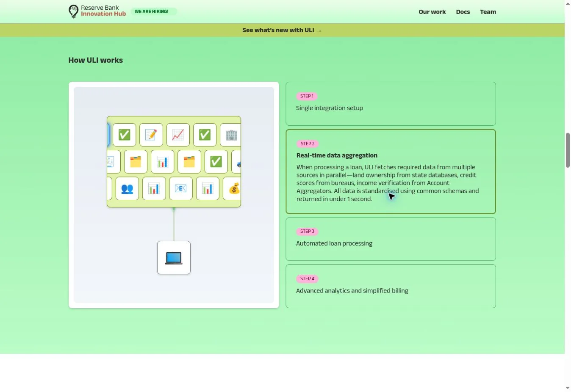Click the bar chart tile beside the people tile
This screenshot has width=571, height=392.
(154, 188)
